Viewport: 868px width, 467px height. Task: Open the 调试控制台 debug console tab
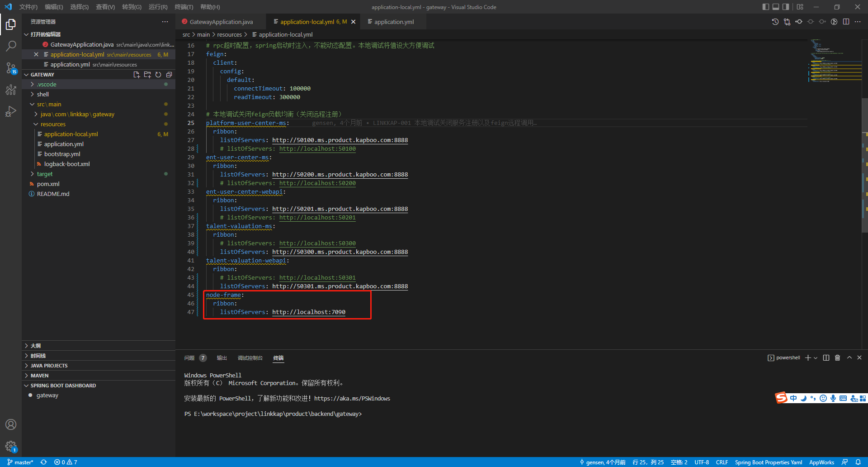tap(250, 358)
